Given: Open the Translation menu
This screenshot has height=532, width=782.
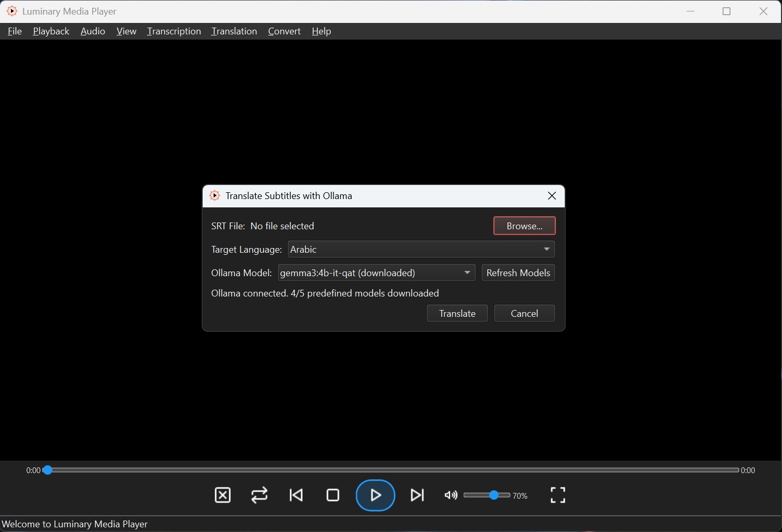Looking at the screenshot, I should 234,31.
